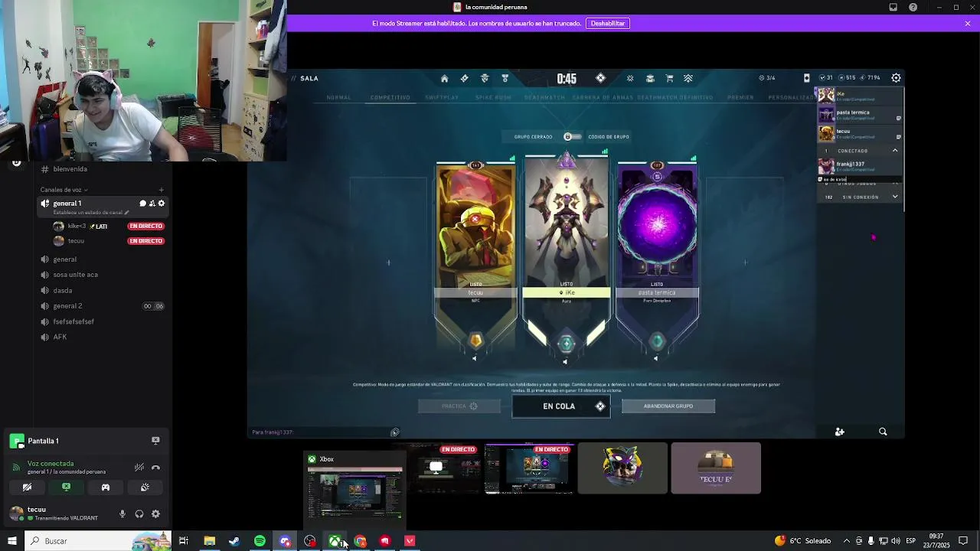Toggle Discord camera off button
The image size is (980, 551).
tap(27, 487)
